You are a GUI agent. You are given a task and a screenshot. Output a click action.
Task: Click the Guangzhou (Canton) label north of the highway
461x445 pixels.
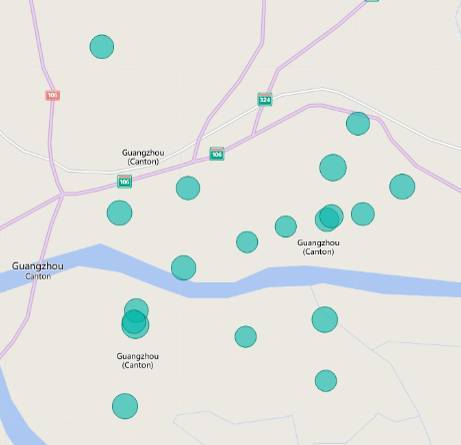[x=143, y=157]
